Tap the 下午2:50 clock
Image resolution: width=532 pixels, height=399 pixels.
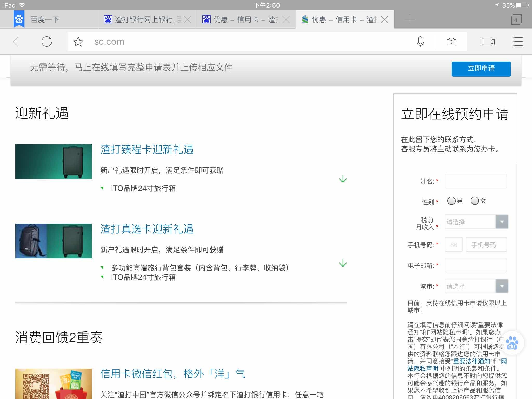[x=267, y=5]
